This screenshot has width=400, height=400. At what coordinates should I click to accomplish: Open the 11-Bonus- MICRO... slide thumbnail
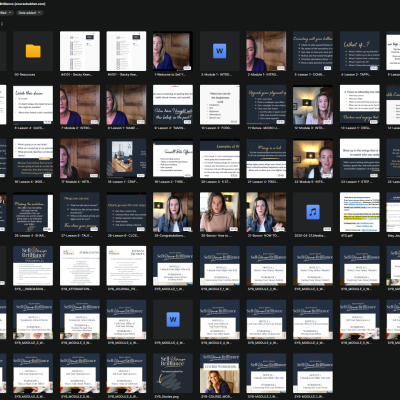(266, 105)
